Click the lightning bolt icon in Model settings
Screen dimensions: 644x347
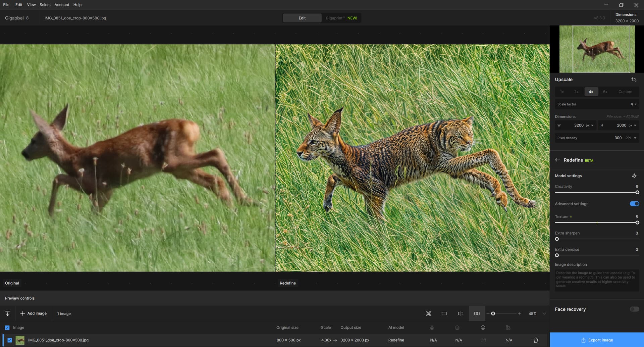coord(634,176)
